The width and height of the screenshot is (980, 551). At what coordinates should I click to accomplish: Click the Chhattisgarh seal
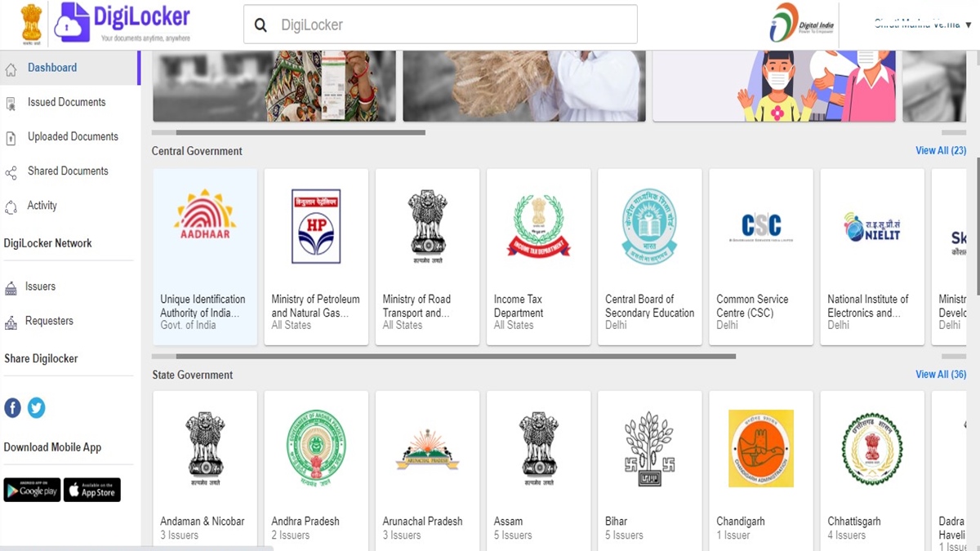tap(871, 448)
